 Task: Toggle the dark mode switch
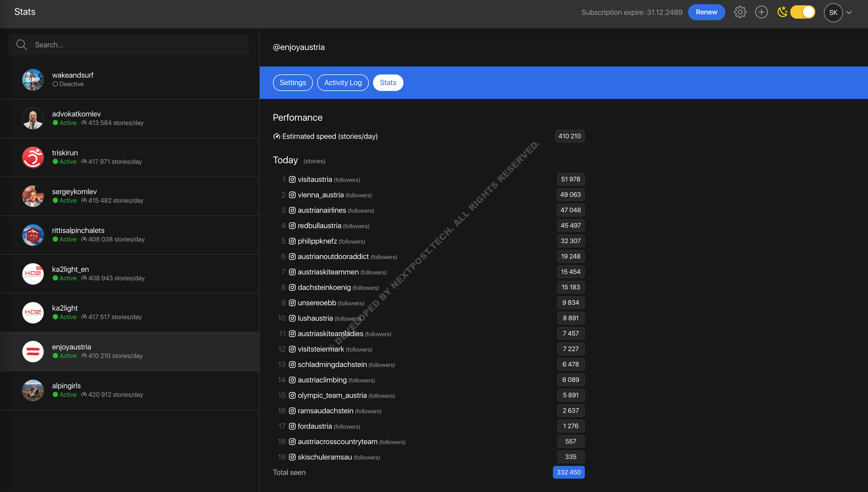803,12
